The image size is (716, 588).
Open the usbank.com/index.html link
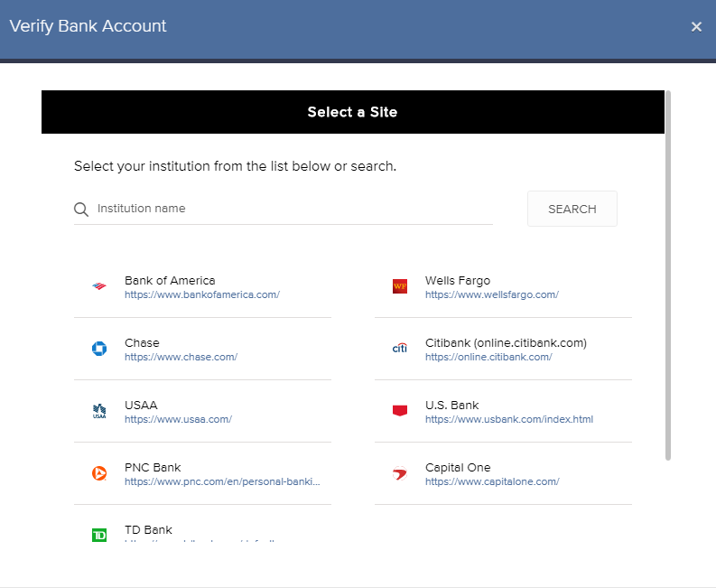[509, 419]
